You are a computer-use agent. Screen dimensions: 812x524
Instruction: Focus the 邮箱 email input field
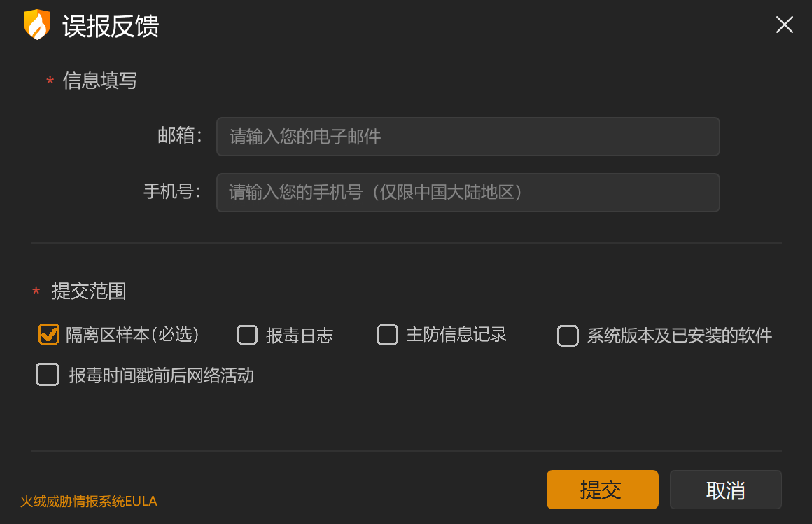[x=468, y=137]
